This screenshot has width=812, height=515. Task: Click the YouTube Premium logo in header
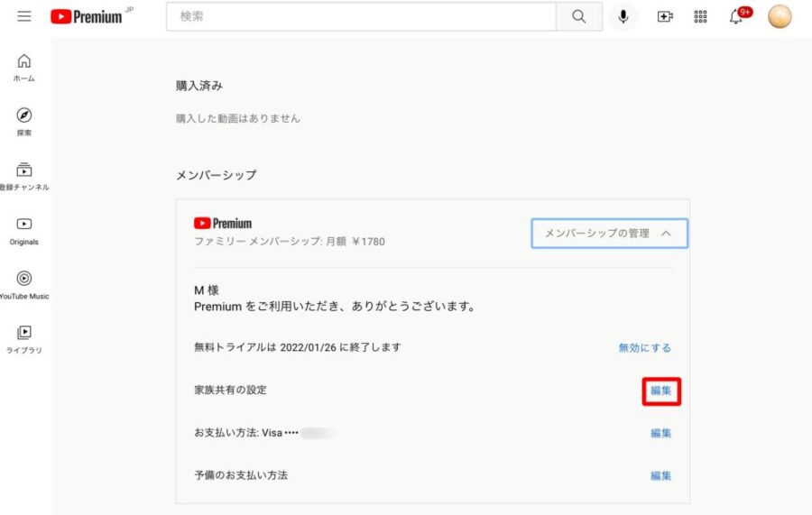pyautogui.click(x=87, y=16)
